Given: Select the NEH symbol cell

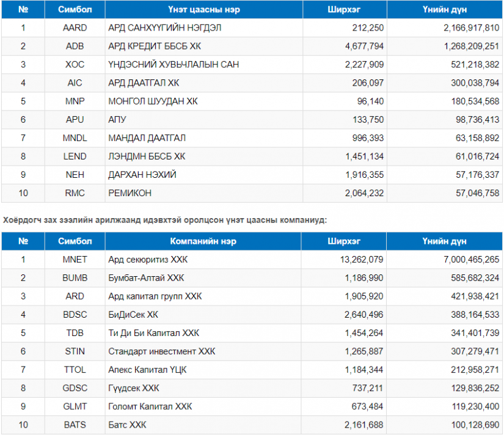Looking at the screenshot, I should (75, 175).
